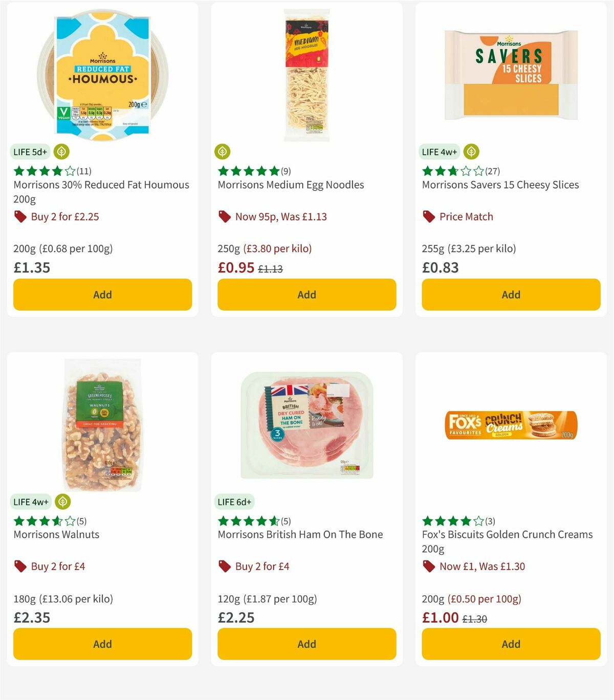Click the red price tag icon beside 'Buy 2 for £2.25'
Image resolution: width=614 pixels, height=700 pixels.
tap(20, 217)
